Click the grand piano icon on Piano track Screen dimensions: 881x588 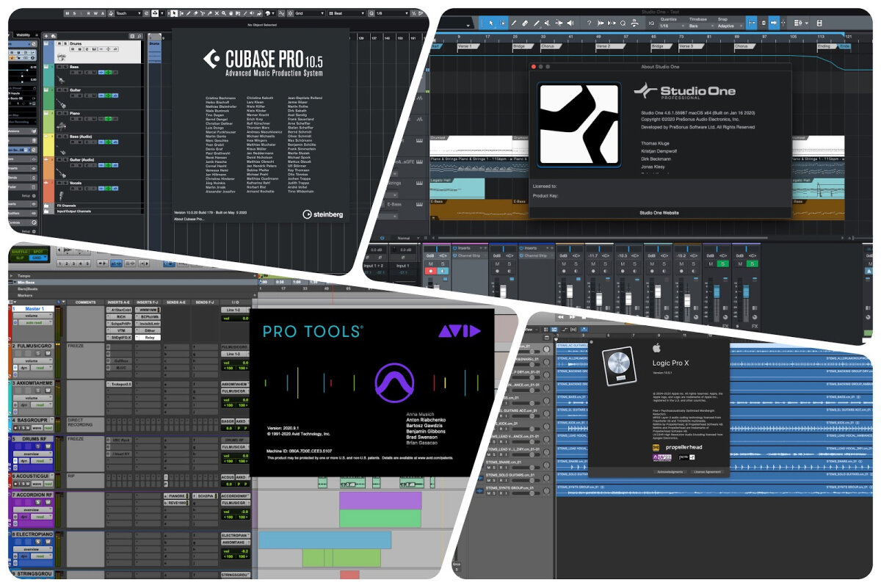click(x=62, y=126)
